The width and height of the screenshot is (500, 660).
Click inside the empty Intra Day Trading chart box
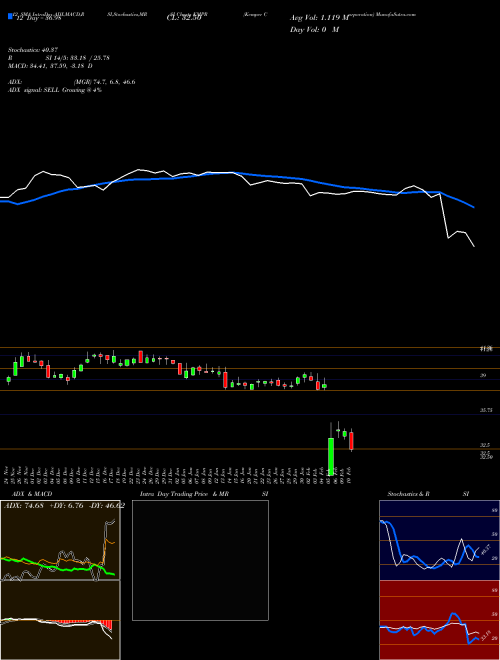(x=200, y=560)
